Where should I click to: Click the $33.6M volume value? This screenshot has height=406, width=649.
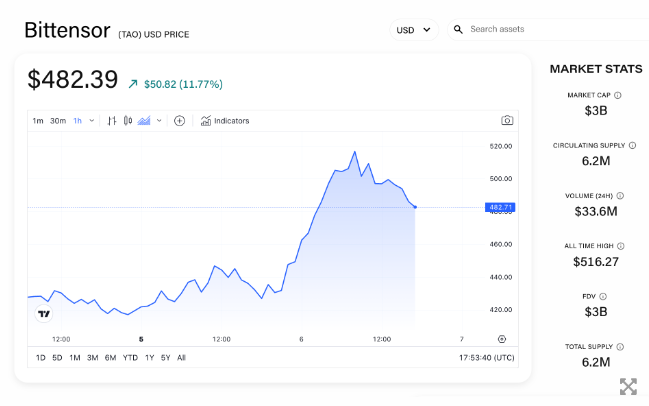[596, 211]
